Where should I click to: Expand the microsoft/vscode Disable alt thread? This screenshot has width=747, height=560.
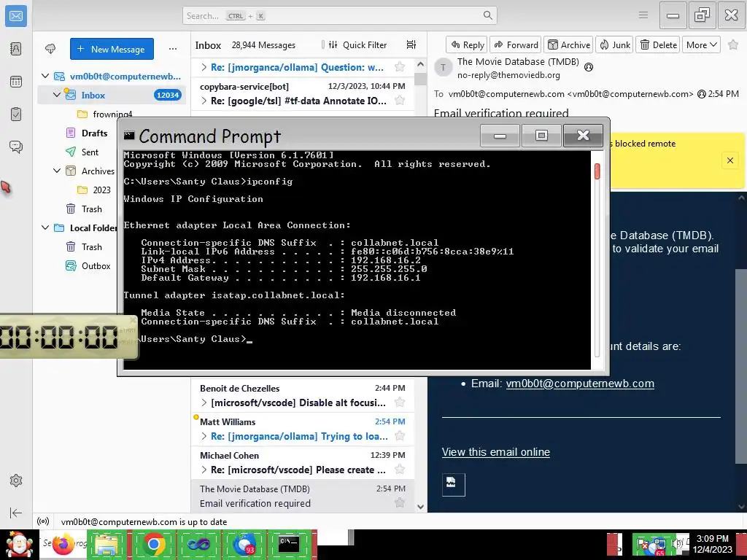point(204,402)
